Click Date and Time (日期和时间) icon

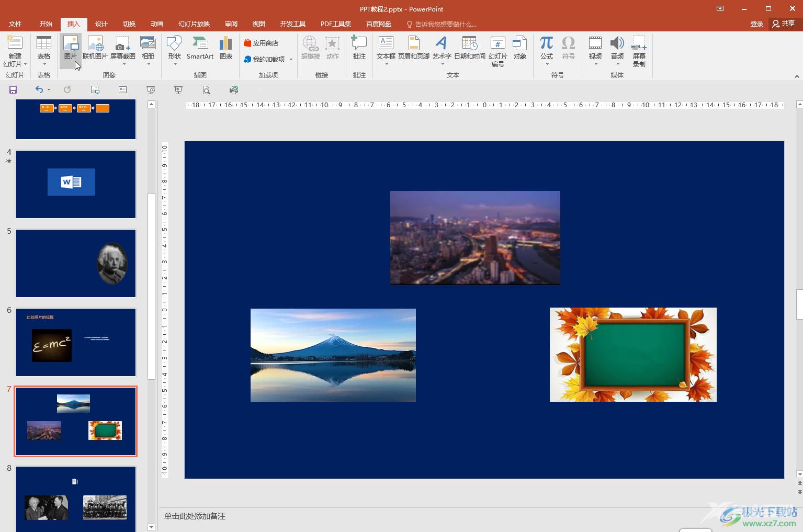click(470, 47)
